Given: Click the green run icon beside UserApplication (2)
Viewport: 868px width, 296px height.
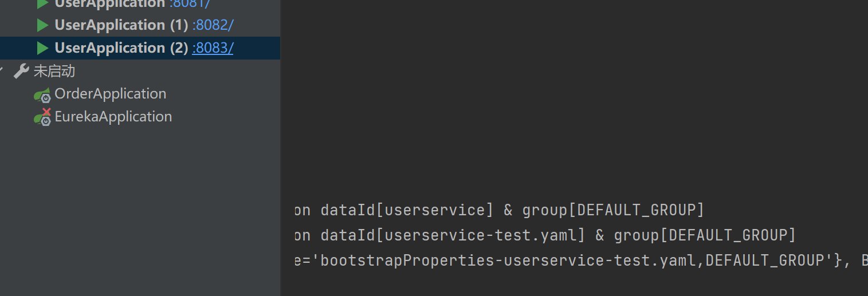Looking at the screenshot, I should click(42, 48).
